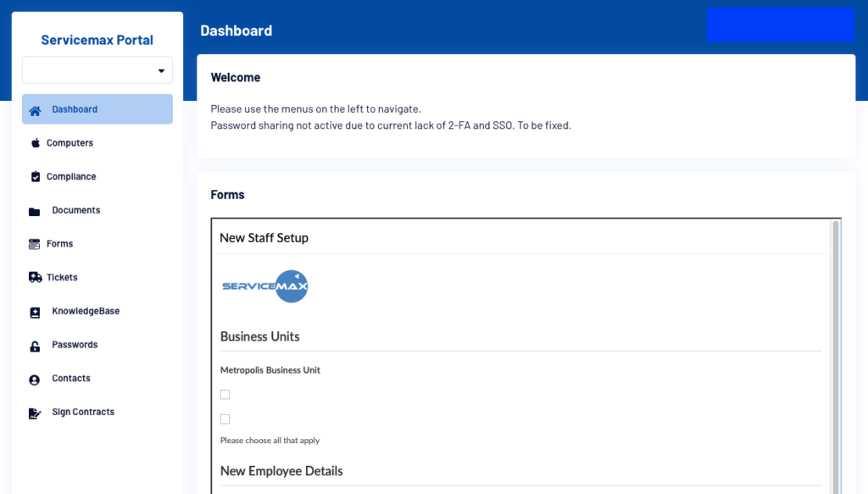The width and height of the screenshot is (868, 494).
Task: Click the blue button in the top-right header
Action: click(x=781, y=25)
